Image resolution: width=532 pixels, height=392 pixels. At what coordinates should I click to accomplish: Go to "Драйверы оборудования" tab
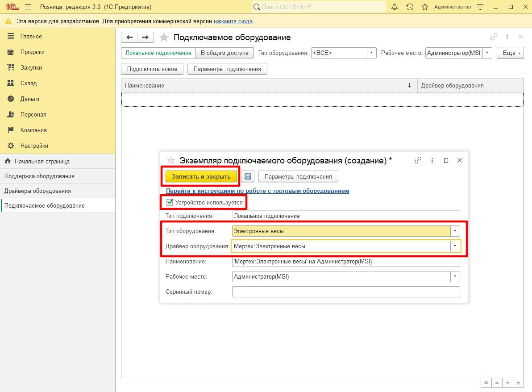pyautogui.click(x=37, y=191)
